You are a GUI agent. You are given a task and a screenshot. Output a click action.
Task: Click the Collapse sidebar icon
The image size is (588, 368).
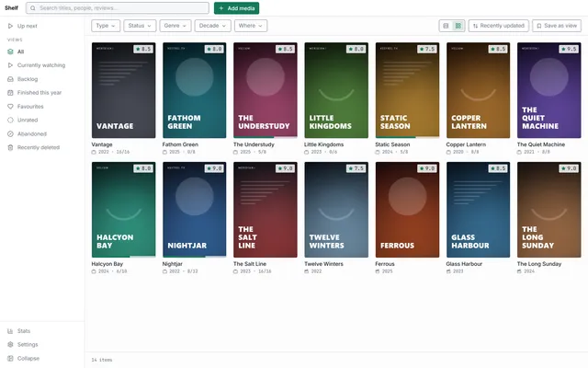10,358
